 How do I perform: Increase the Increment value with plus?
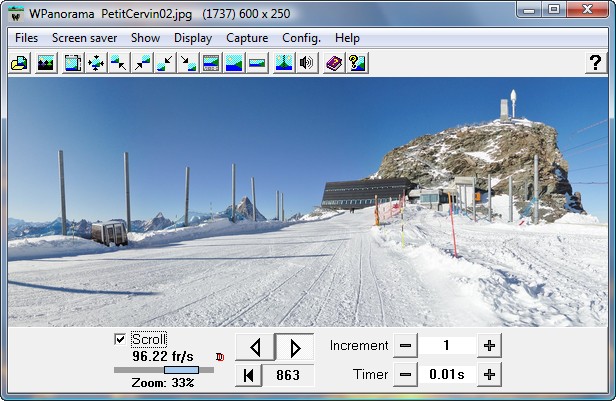[x=489, y=346]
